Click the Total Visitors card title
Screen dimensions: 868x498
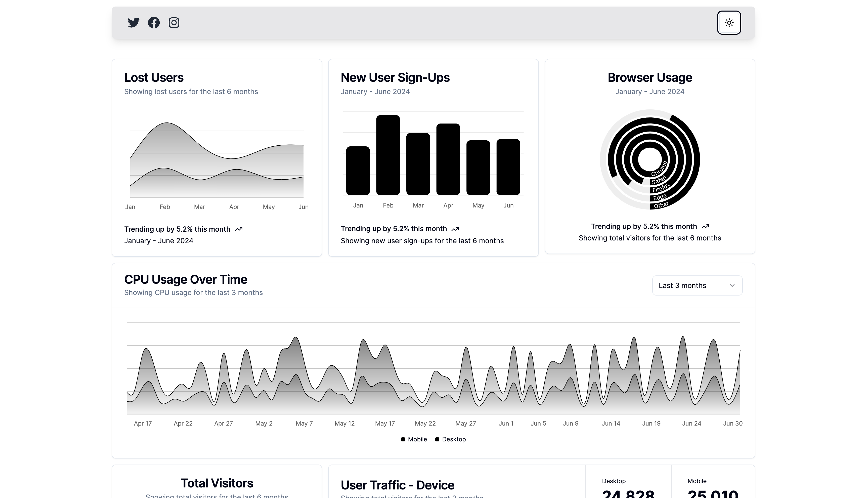point(217,483)
